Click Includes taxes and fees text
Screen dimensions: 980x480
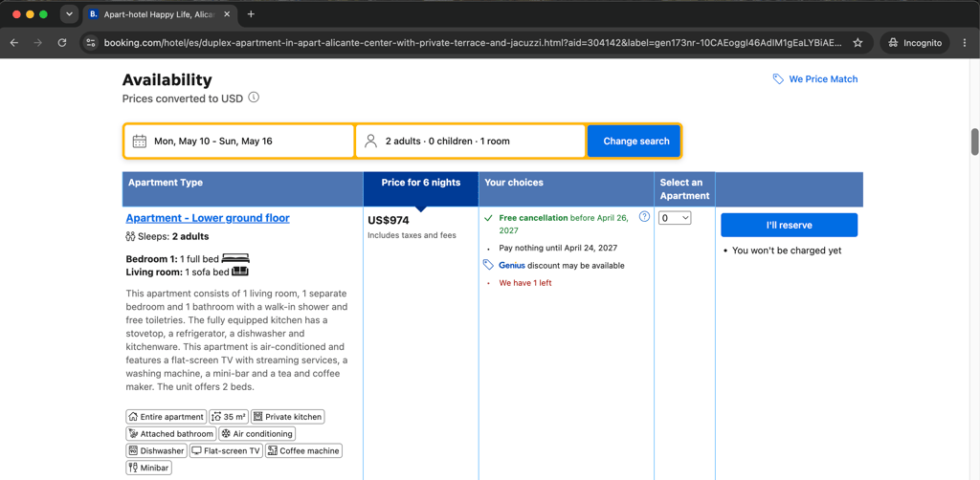[412, 235]
